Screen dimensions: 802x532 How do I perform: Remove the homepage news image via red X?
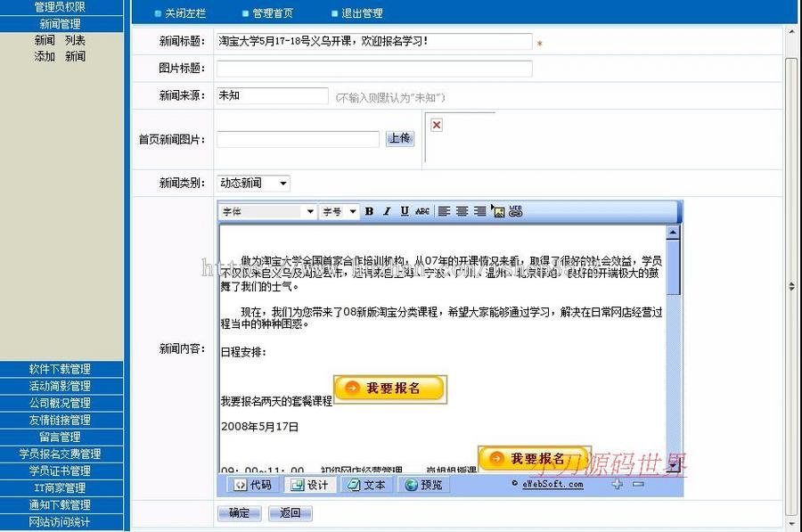tap(436, 124)
